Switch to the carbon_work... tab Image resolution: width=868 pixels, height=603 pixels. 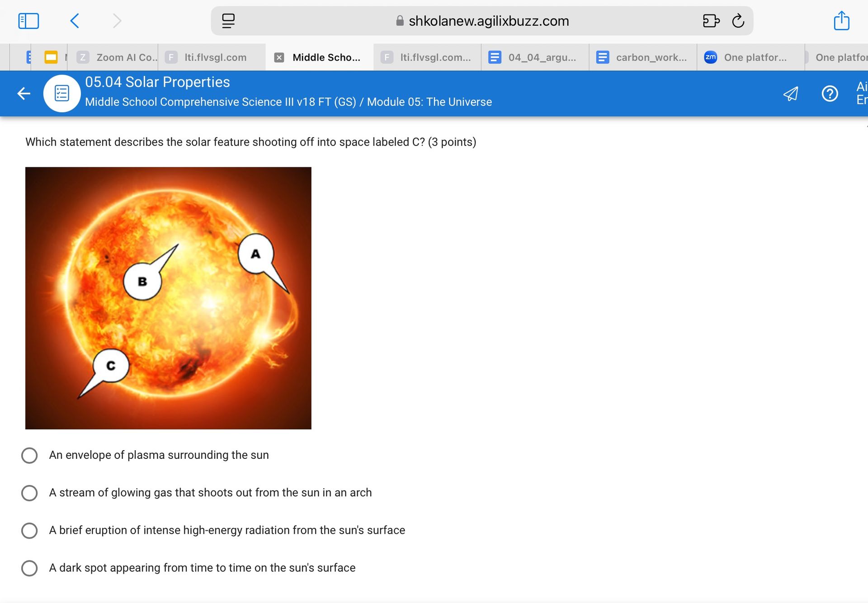pyautogui.click(x=643, y=57)
